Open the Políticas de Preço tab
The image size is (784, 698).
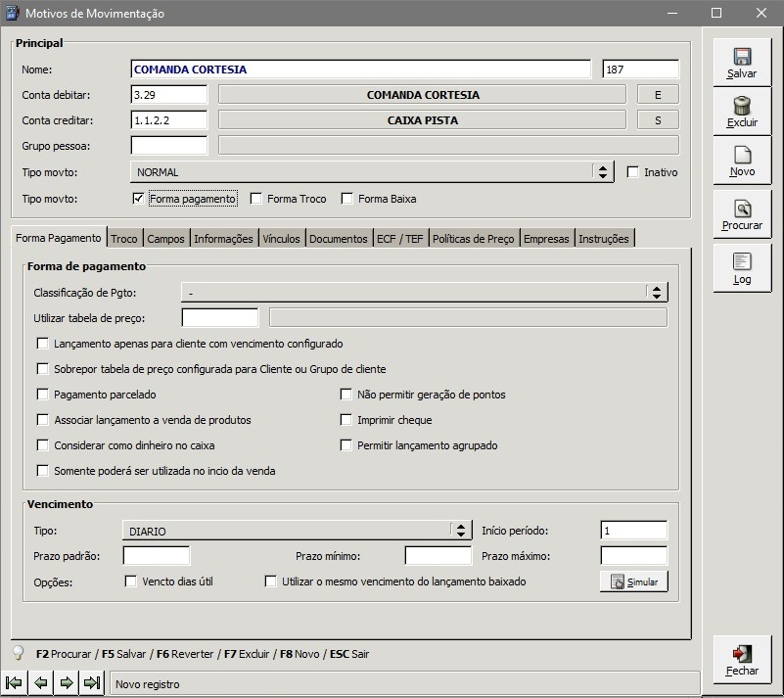click(x=473, y=238)
